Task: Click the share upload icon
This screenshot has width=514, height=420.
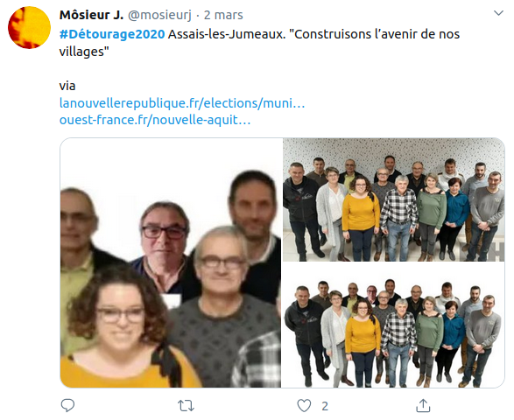Action: click(423, 406)
